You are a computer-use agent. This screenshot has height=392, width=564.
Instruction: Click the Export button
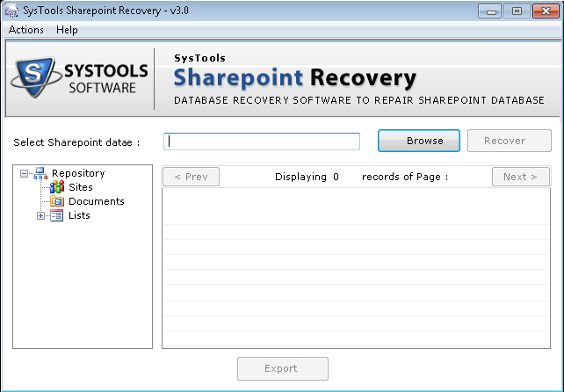283,368
